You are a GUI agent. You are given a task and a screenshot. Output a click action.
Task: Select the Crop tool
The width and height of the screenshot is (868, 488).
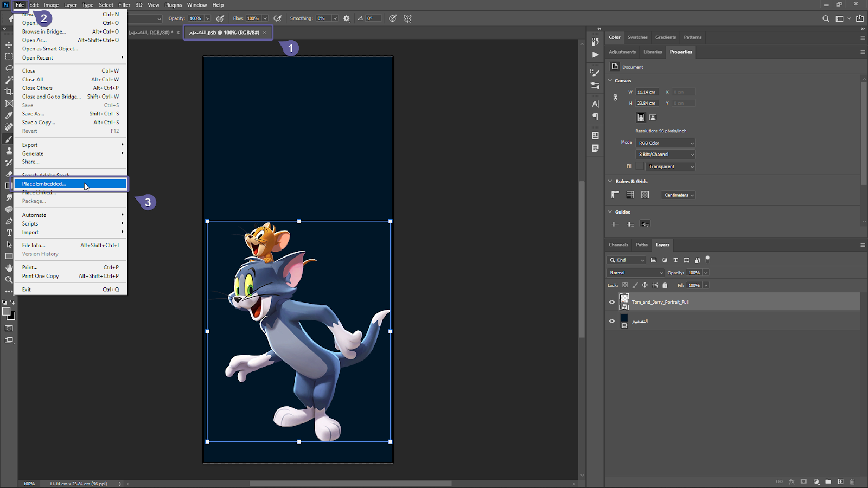[9, 92]
